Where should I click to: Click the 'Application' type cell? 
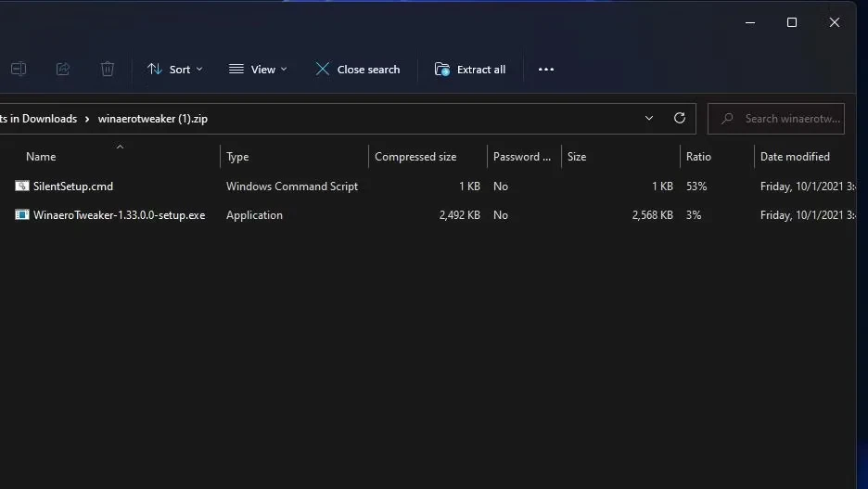(x=254, y=215)
